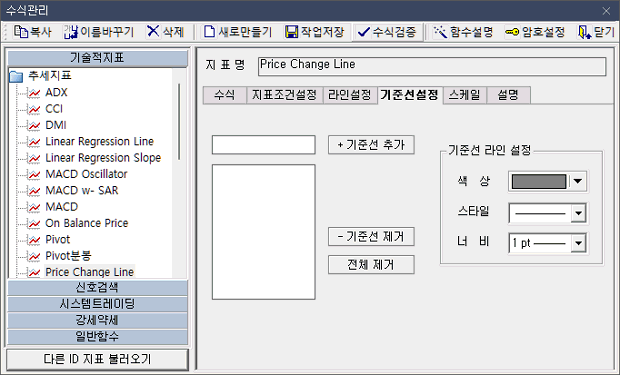Click the chart icon beside MACD Oscillator

click(x=34, y=174)
